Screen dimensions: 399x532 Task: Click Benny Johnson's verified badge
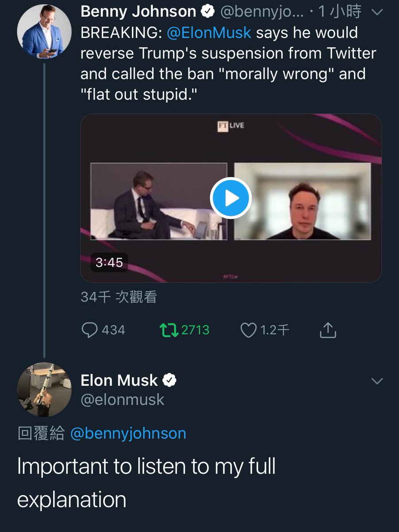coord(208,12)
